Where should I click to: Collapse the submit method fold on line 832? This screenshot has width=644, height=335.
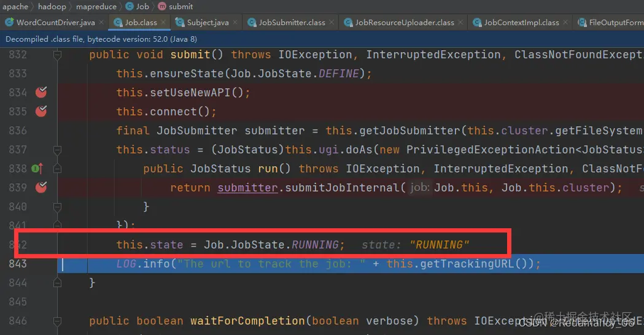click(57, 55)
